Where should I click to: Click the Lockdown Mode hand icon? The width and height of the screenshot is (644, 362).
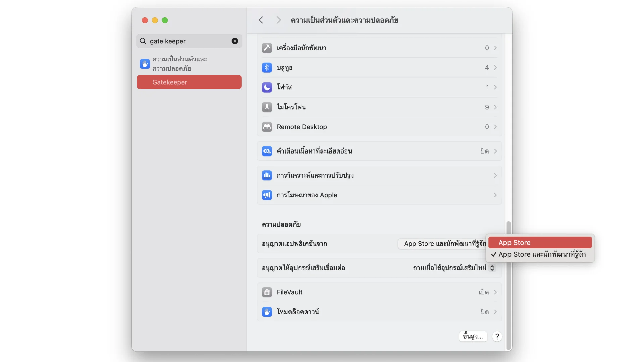coord(267,312)
